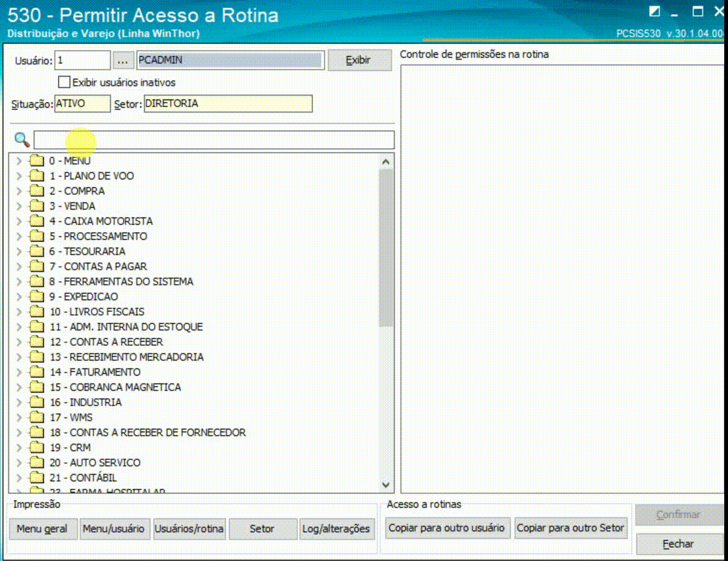Click the routine search text field
Viewport: 728px width, 561px height.
[214, 140]
